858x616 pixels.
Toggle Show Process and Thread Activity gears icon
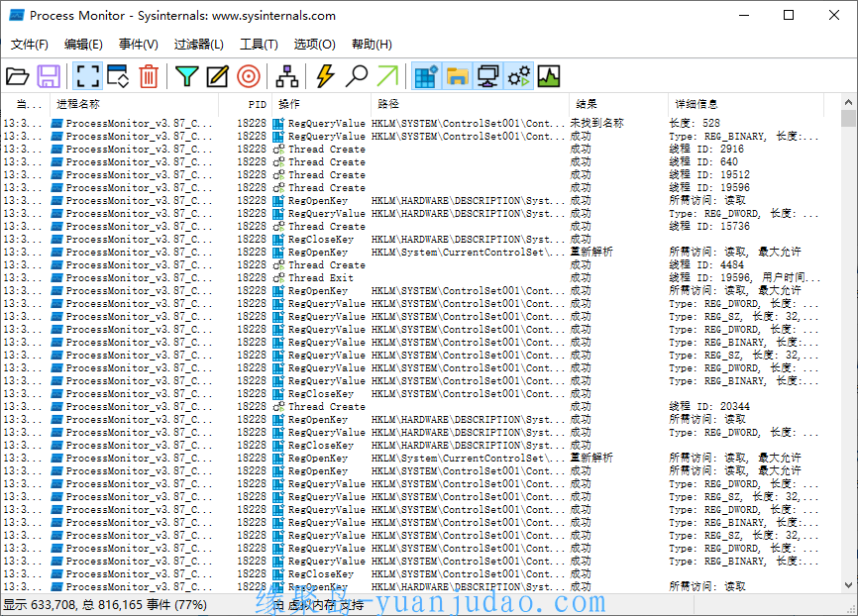coord(519,76)
